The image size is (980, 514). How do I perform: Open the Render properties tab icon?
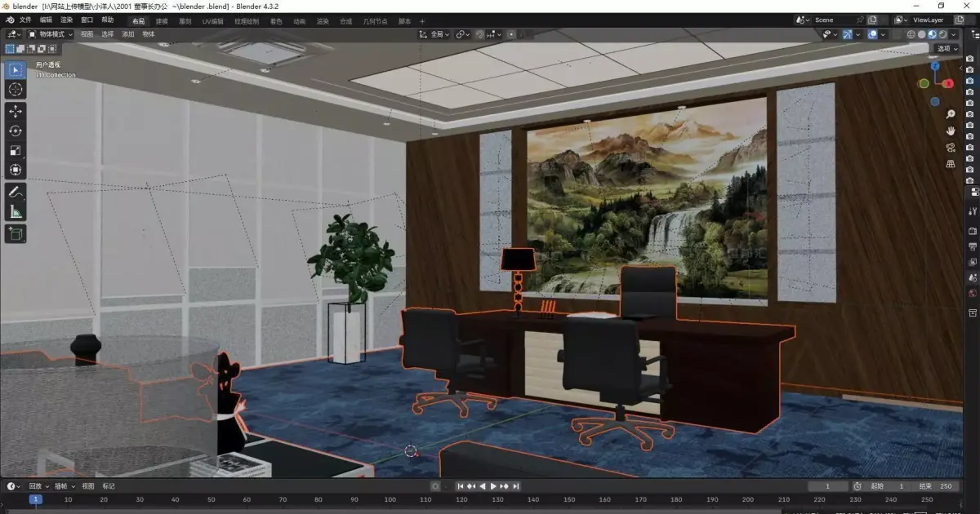(973, 232)
